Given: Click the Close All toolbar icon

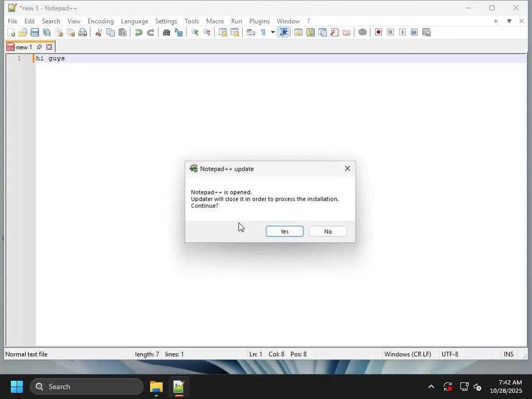Looking at the screenshot, I should click(x=71, y=32).
